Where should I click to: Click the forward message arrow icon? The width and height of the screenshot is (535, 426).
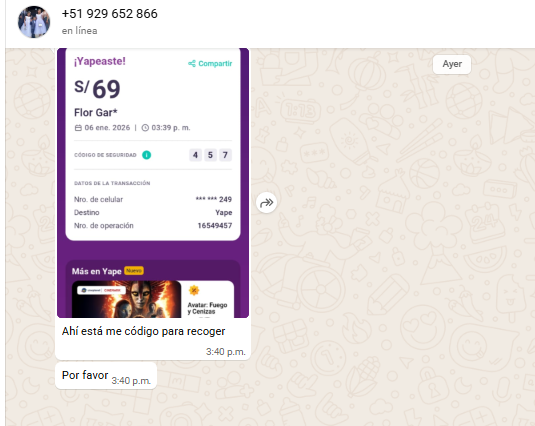[266, 203]
